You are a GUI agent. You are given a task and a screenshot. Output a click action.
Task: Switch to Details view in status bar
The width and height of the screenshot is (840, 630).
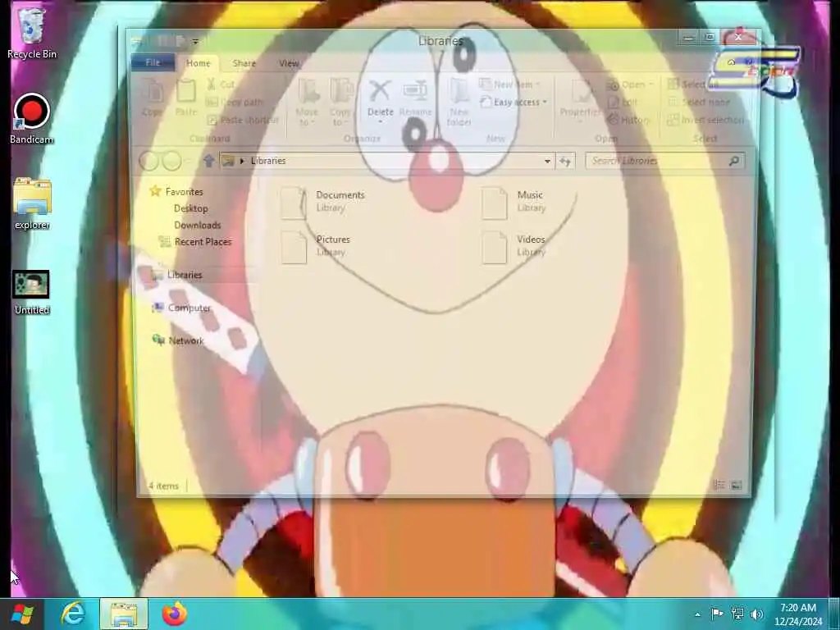[719, 486]
